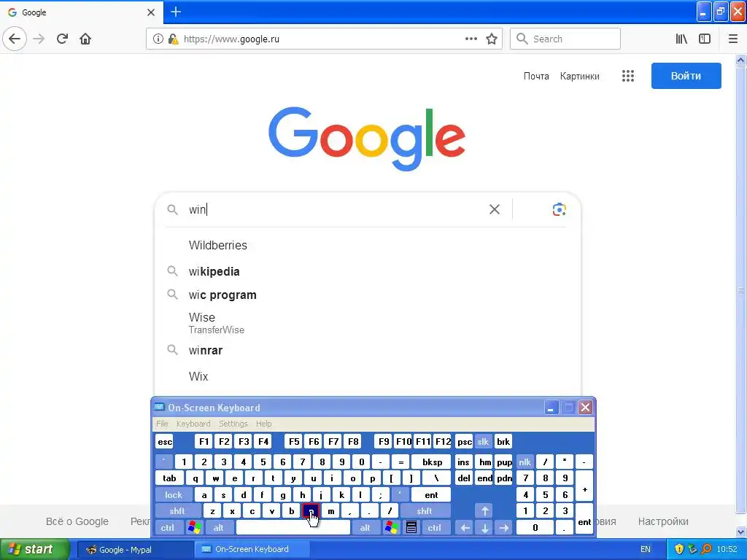Clear the search text with the X icon
This screenshot has height=560, width=747.
(495, 209)
